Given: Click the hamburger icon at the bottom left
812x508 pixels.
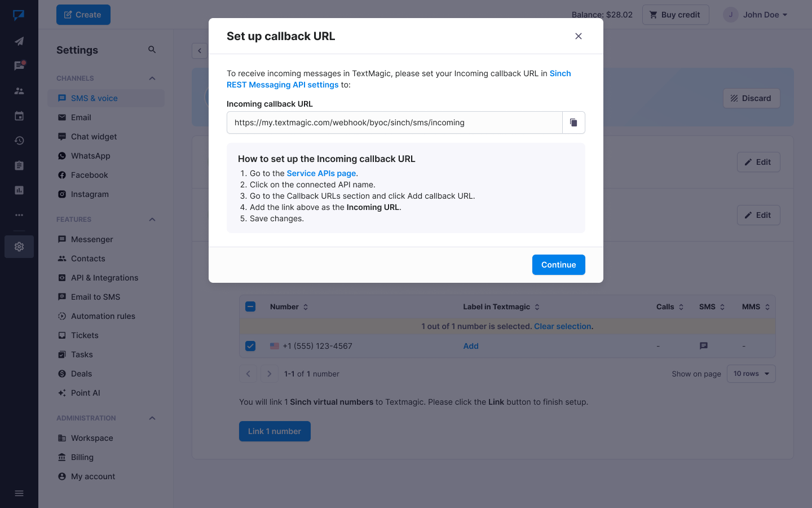Looking at the screenshot, I should [x=19, y=493].
